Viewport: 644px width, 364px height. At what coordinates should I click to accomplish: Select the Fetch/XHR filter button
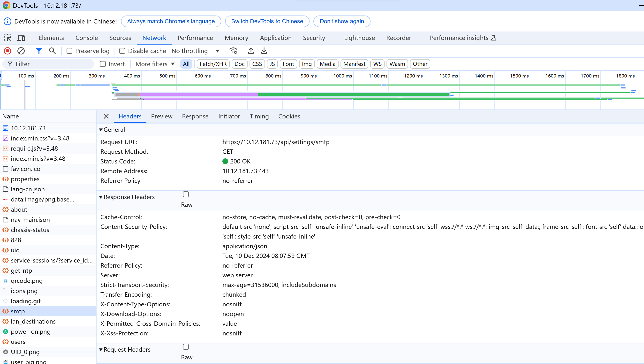tap(213, 64)
